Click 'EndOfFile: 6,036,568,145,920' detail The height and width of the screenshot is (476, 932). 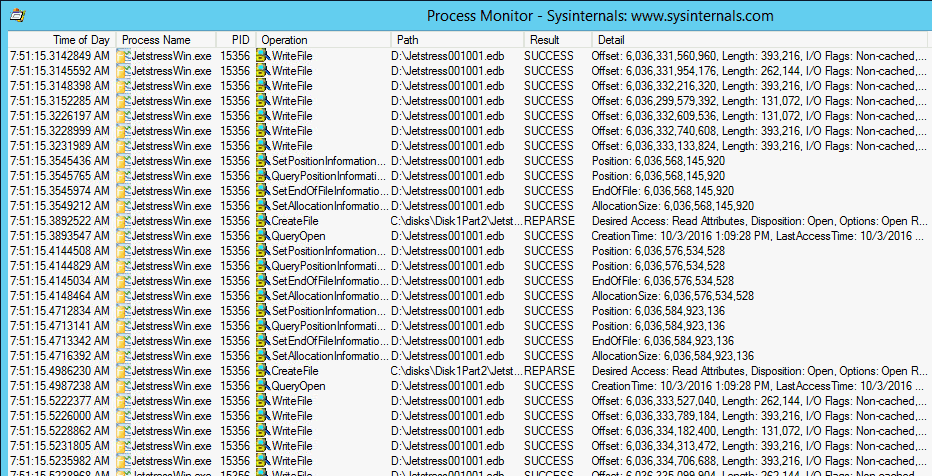663,191
